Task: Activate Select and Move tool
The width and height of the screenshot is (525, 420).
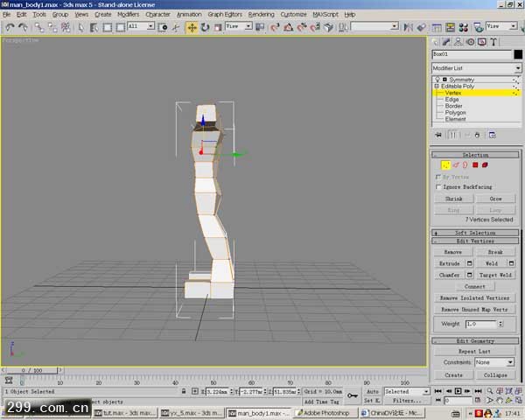Action: click(192, 27)
